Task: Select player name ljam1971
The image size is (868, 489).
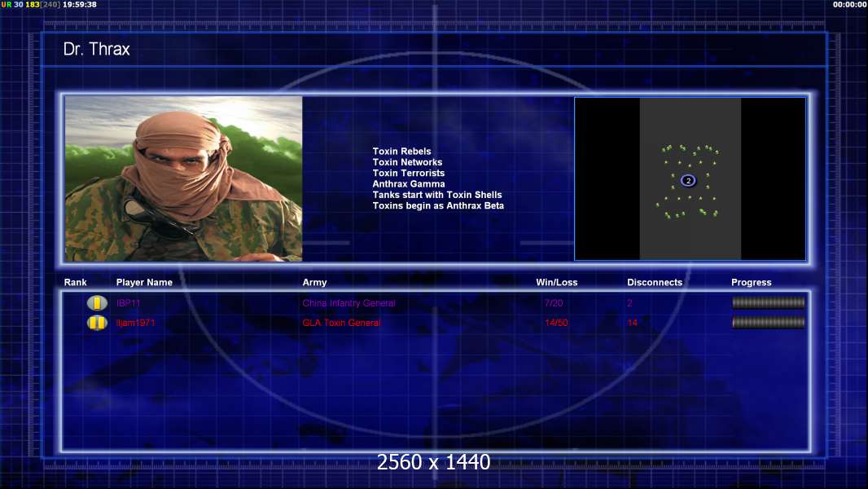Action: point(136,323)
